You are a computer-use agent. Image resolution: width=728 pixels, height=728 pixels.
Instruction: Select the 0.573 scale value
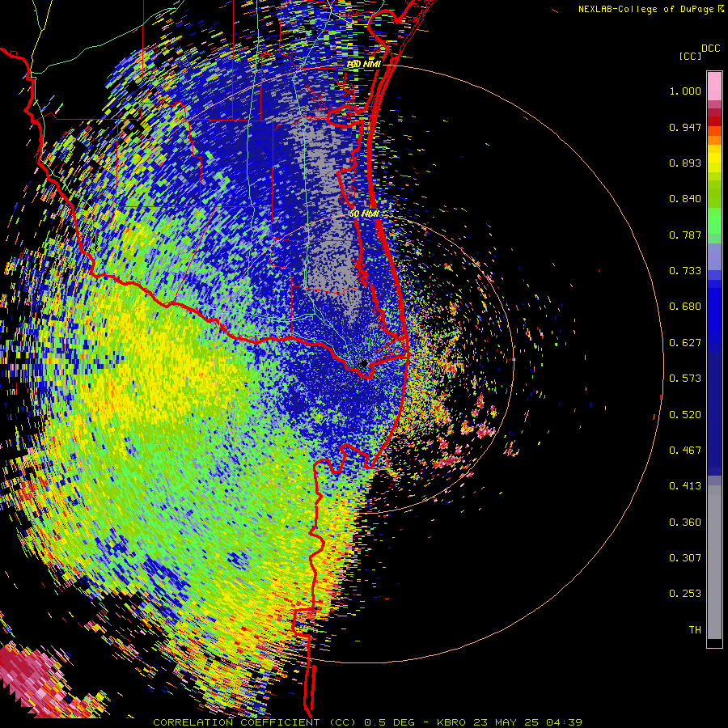click(x=685, y=379)
